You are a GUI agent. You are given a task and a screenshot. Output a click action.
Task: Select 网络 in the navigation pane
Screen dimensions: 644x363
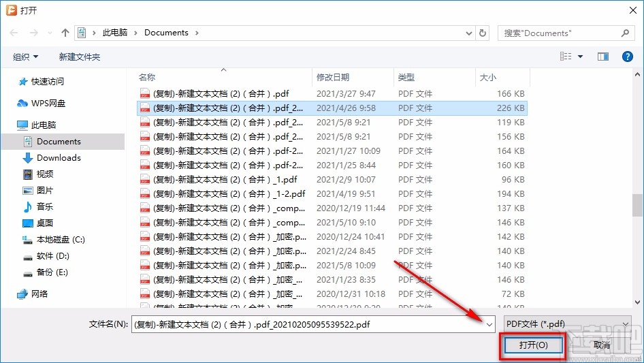33,294
